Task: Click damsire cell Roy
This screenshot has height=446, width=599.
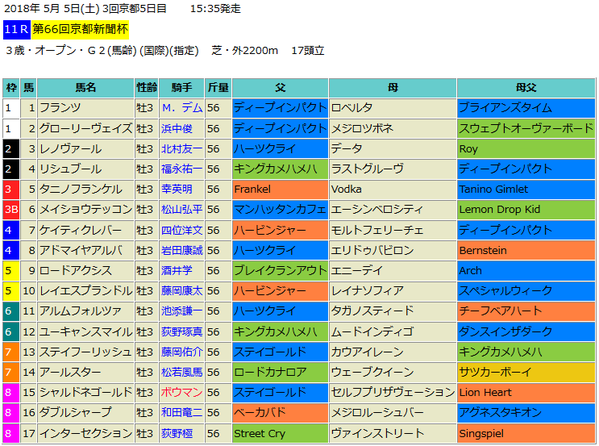Action: pyautogui.click(x=526, y=149)
